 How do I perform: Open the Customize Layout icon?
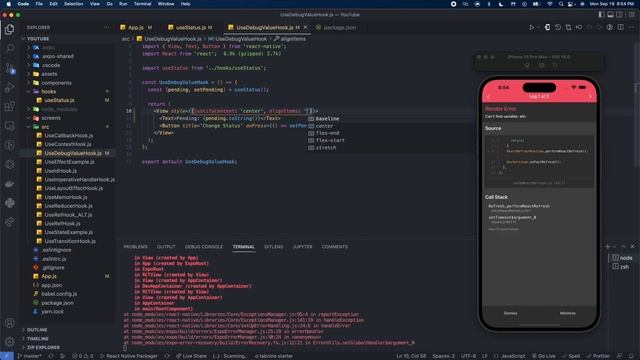click(x=631, y=15)
